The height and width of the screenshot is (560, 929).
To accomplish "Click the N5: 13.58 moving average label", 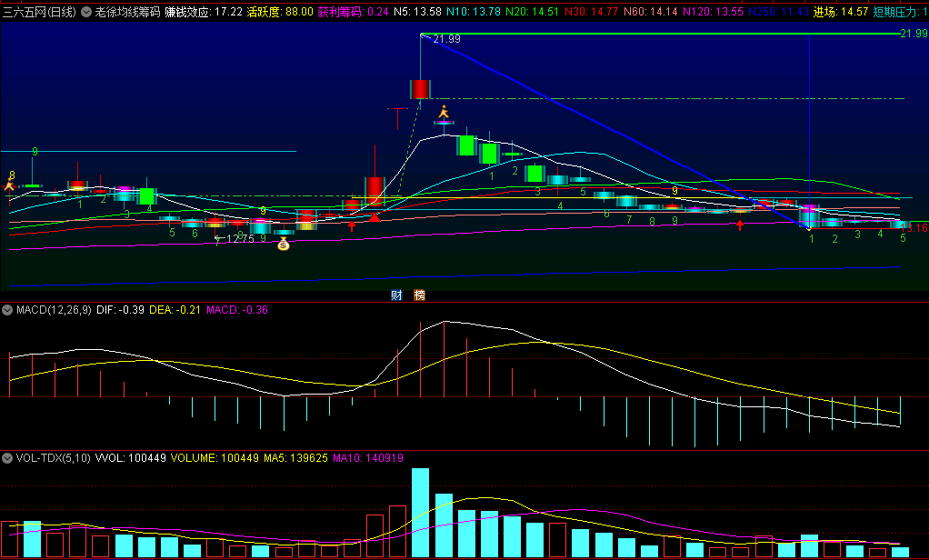I will tap(418, 12).
